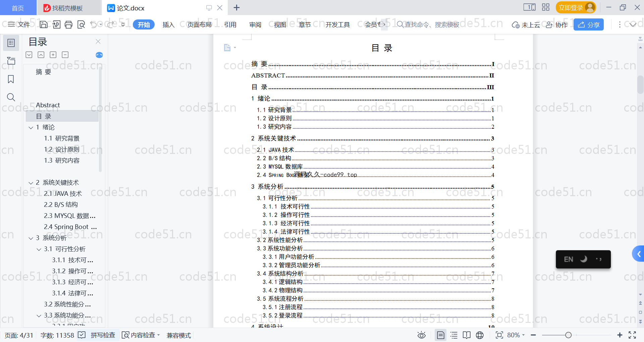Open the 引用 ribbon tab
Viewport: 644px width, 342px height.
pos(230,24)
